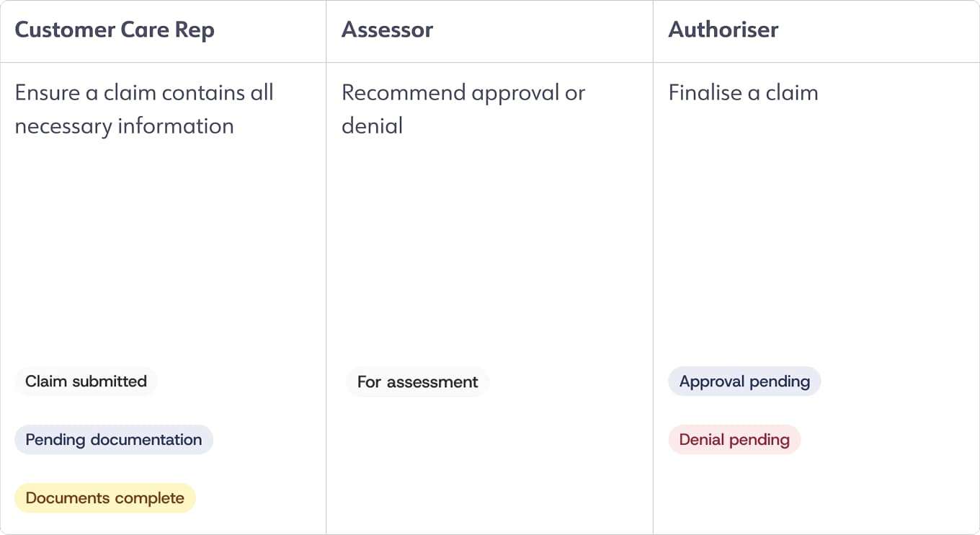This screenshot has height=535, width=980.
Task: Click the word "Rep" in first header
Action: pyautogui.click(x=197, y=30)
